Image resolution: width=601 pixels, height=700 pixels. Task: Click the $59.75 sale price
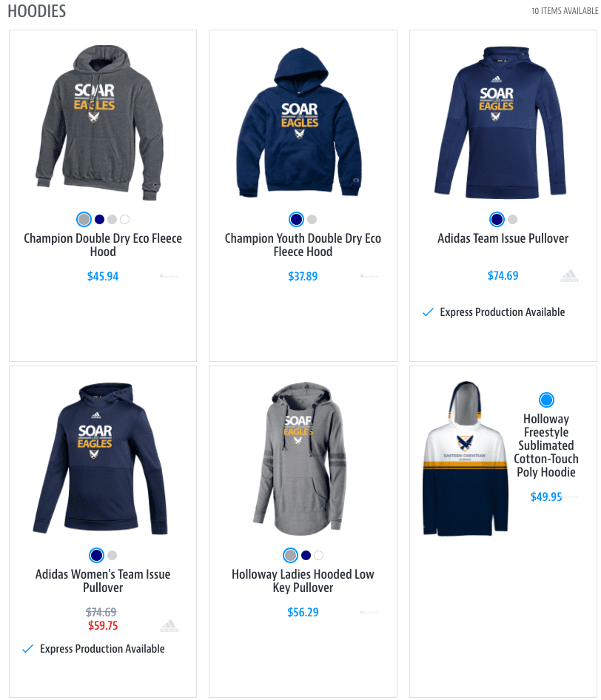(x=103, y=625)
